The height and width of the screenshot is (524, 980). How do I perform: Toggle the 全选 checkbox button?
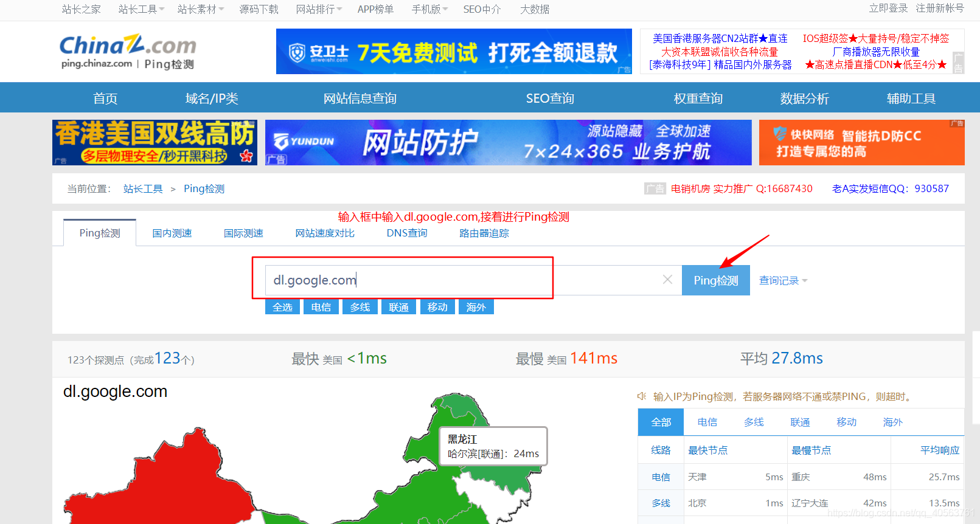282,307
